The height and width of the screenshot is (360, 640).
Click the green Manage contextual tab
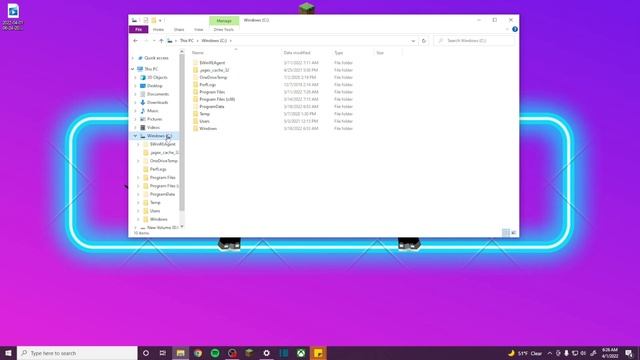click(x=224, y=20)
